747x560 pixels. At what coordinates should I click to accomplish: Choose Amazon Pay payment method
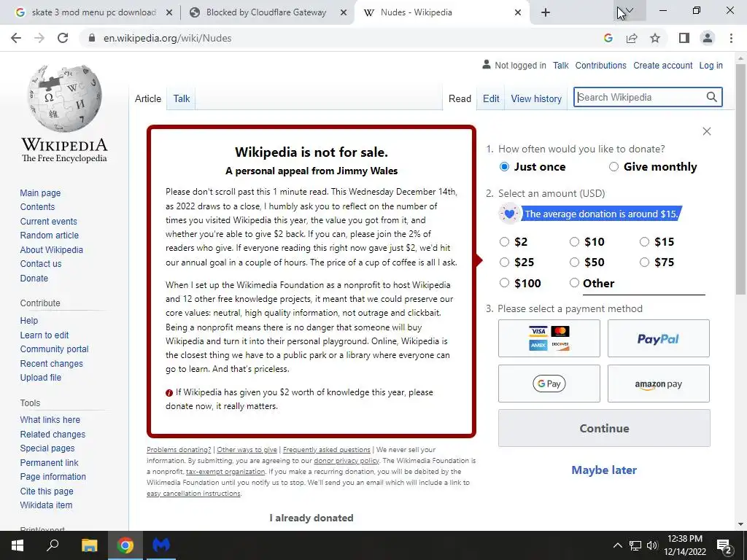[659, 384]
